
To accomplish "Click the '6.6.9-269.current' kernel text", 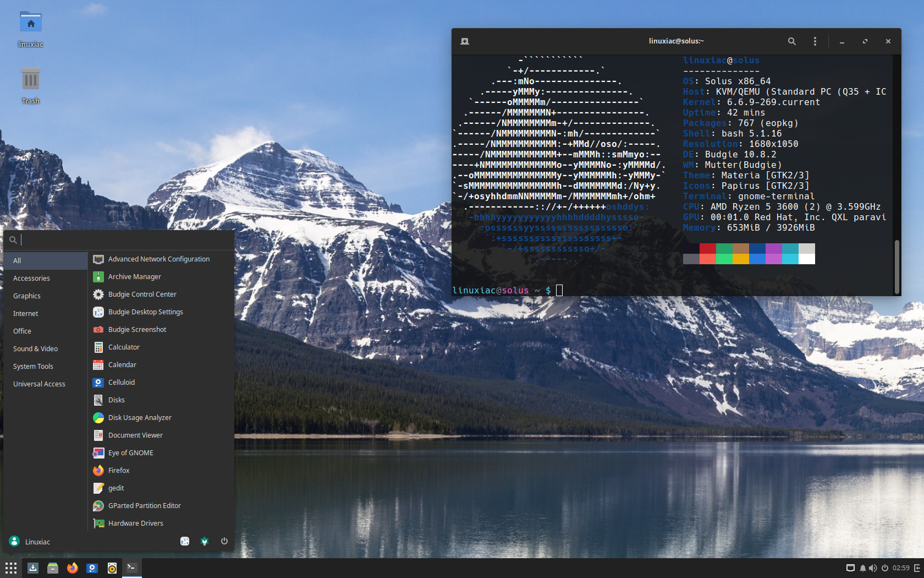I will coord(773,102).
